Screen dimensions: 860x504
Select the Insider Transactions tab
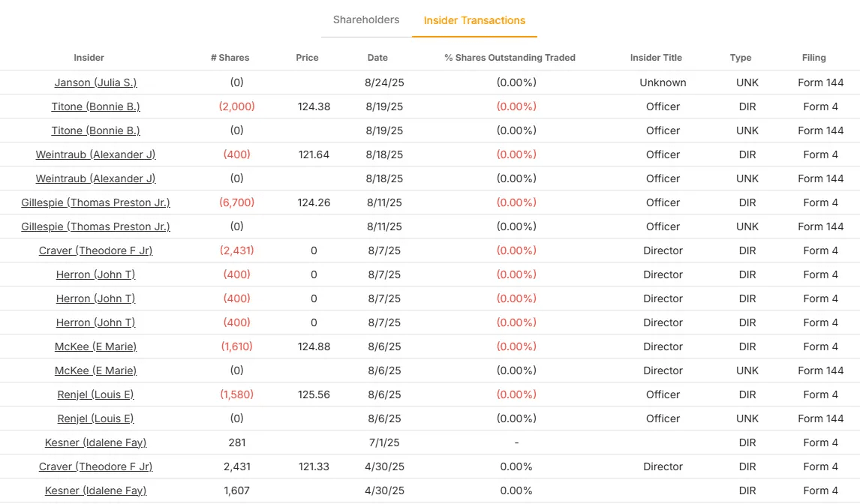474,20
